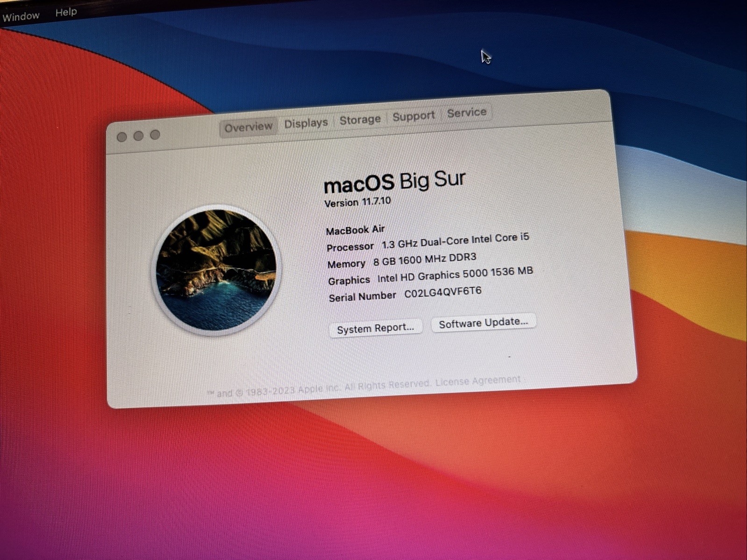Image resolution: width=747 pixels, height=560 pixels.
Task: Click the macOS Big Sur title
Action: point(394,181)
